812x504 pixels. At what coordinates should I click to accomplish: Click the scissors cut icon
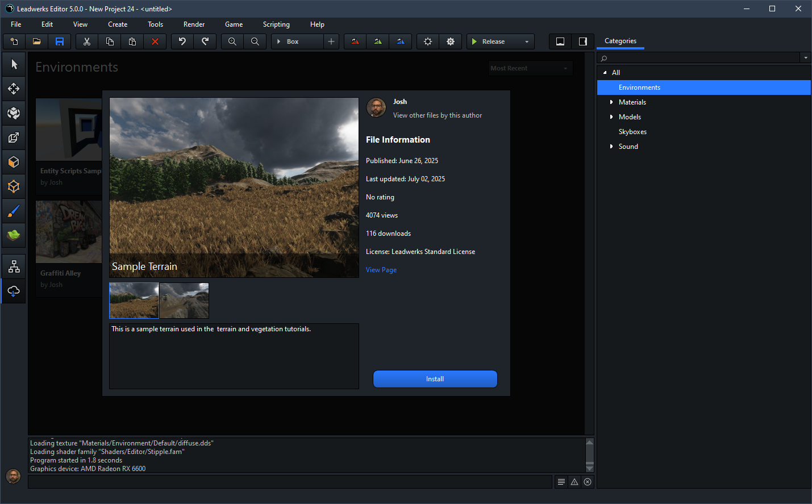coord(87,41)
